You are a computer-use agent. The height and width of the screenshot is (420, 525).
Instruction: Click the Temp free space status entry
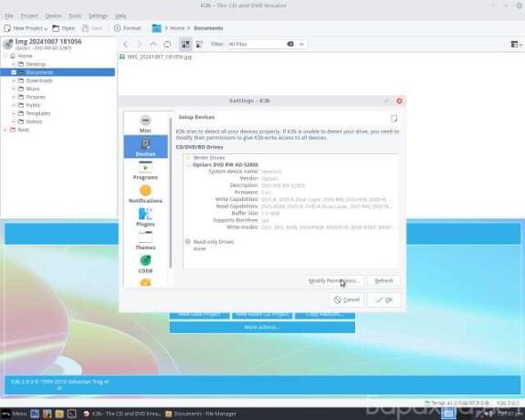pyautogui.click(x=457, y=403)
